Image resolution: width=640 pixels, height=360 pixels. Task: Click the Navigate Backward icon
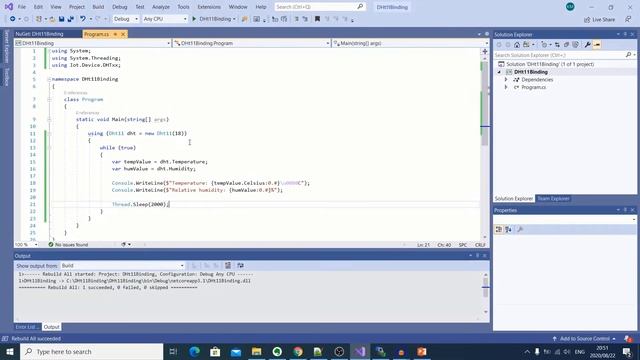coord(13,19)
